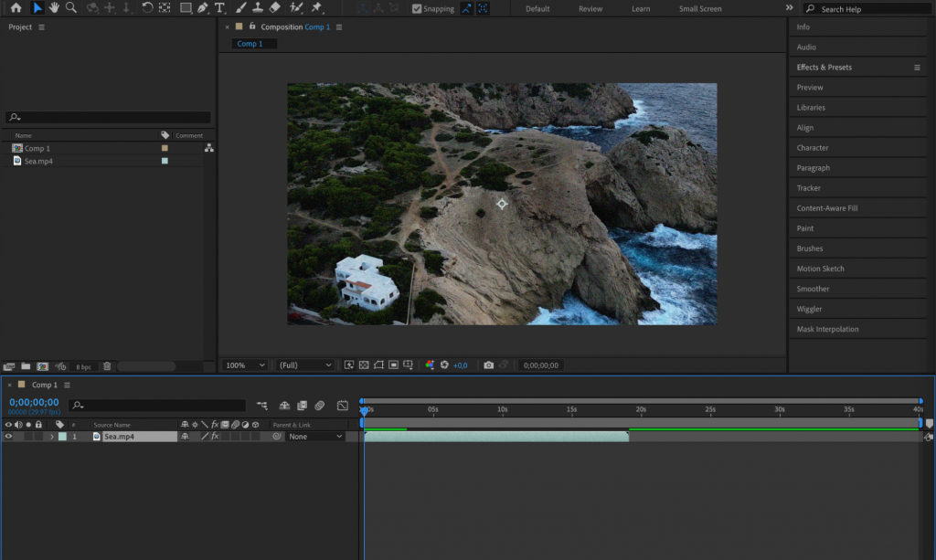The height and width of the screenshot is (560, 936).
Task: Open the Graph Editor in the timeline
Action: (x=344, y=406)
